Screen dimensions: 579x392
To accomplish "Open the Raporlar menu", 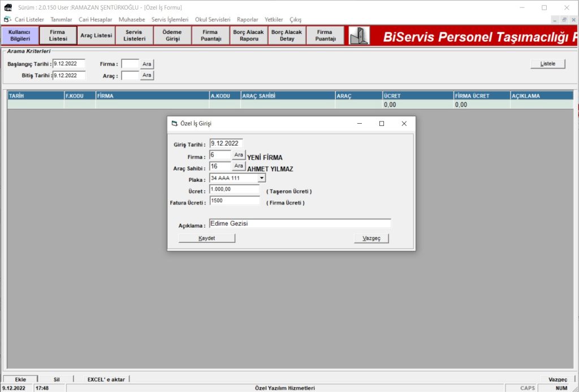I will pos(248,19).
